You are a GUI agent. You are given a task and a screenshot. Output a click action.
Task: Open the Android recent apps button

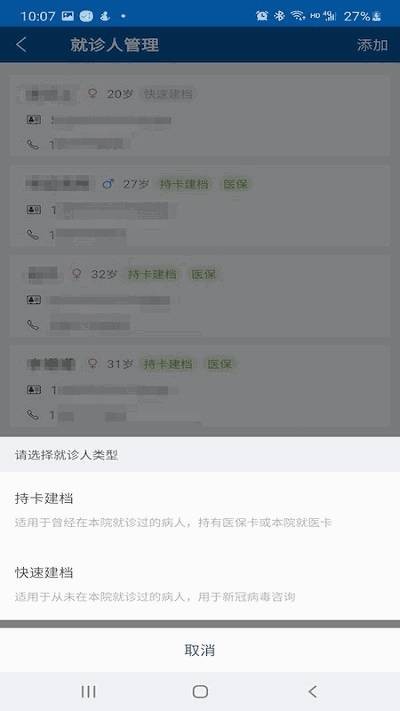pos(88,691)
